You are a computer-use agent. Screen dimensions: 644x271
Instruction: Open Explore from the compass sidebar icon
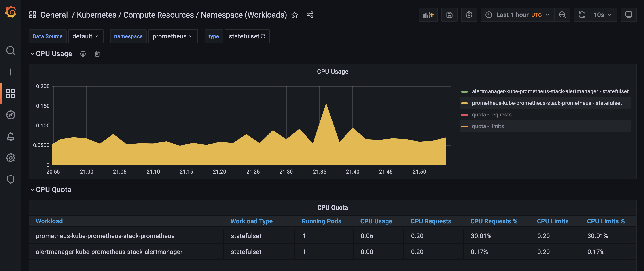pyautogui.click(x=11, y=115)
